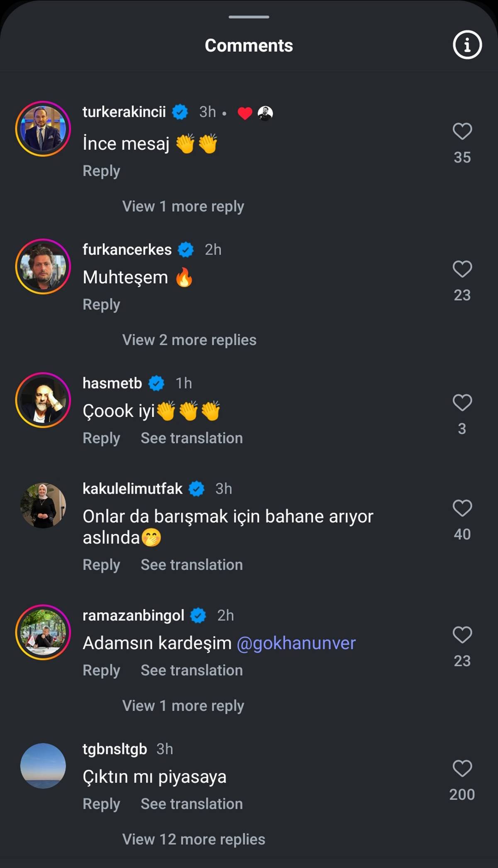498x868 pixels.
Task: Open the @gokhanunver mention link
Action: (295, 642)
